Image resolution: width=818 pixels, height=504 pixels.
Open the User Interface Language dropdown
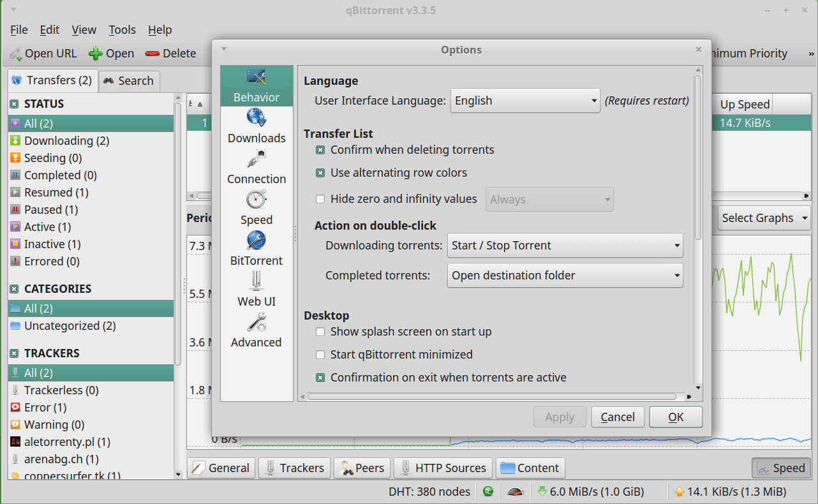[x=525, y=101]
